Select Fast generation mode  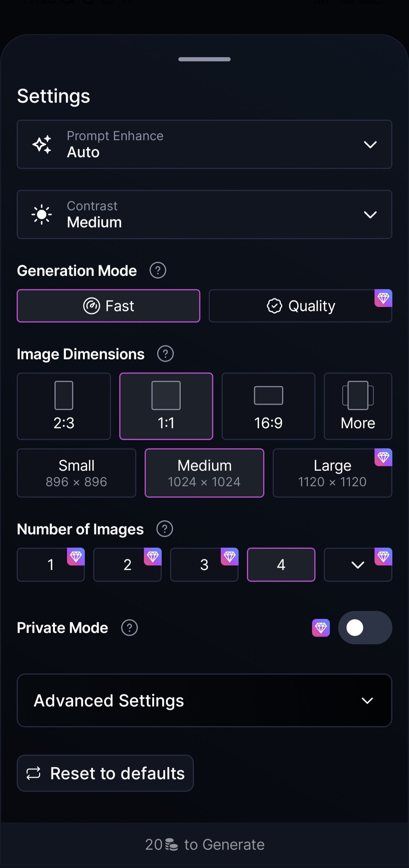109,306
